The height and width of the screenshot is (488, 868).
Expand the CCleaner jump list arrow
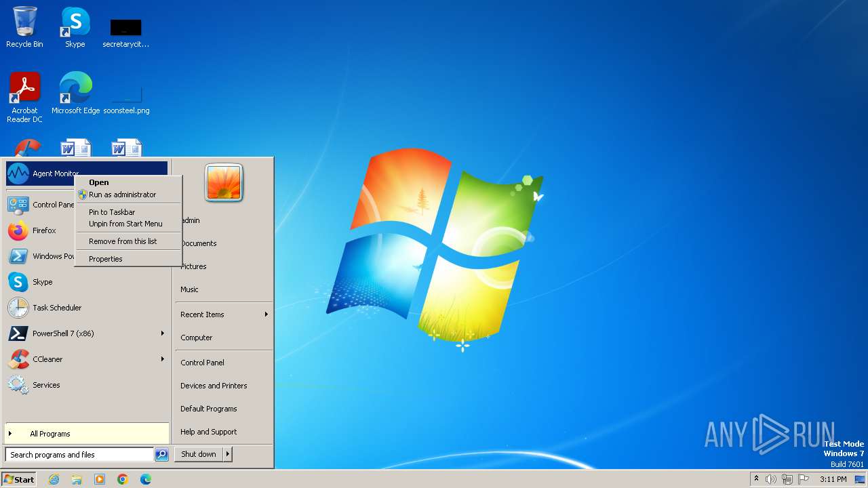click(162, 359)
